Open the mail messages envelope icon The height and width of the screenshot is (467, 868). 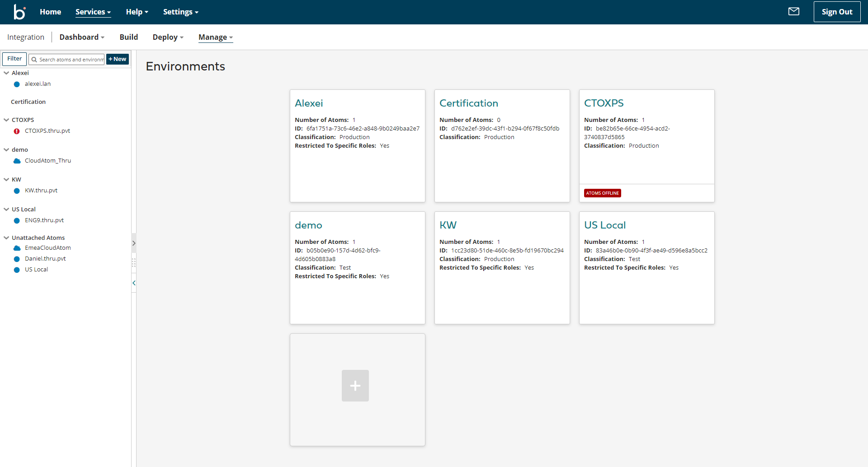pos(793,12)
